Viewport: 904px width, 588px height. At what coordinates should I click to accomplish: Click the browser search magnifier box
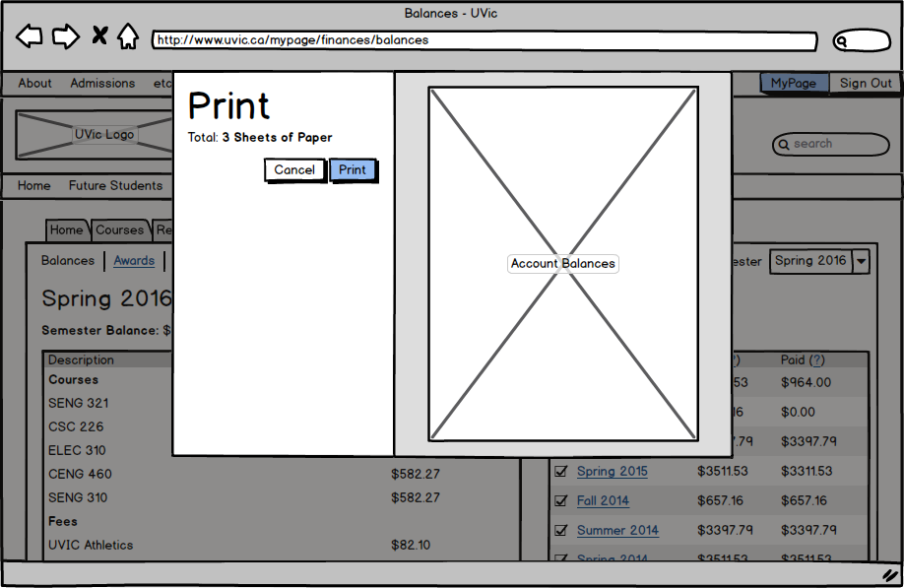pyautogui.click(x=862, y=40)
